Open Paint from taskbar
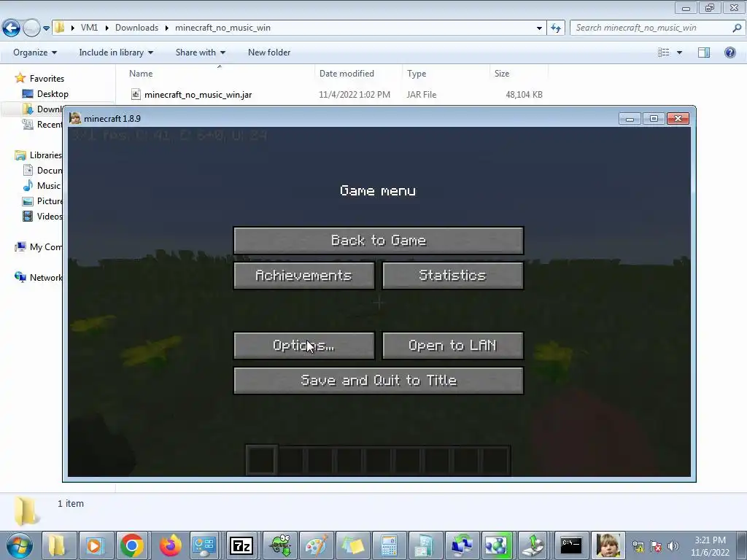 click(x=317, y=545)
